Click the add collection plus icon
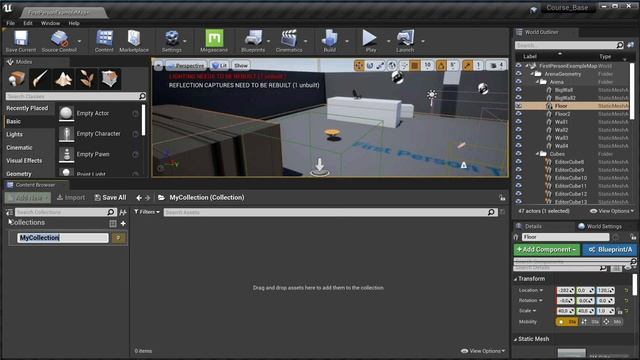 point(123,223)
